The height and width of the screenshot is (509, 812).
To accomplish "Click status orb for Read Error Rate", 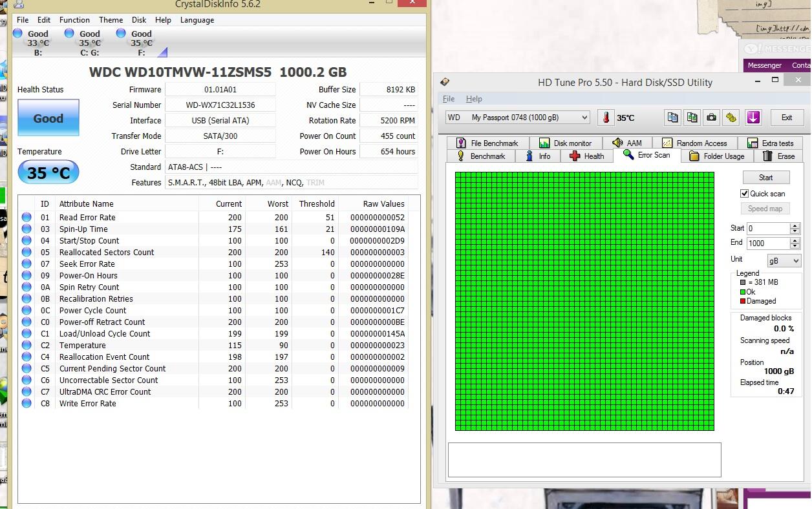I will pos(27,218).
